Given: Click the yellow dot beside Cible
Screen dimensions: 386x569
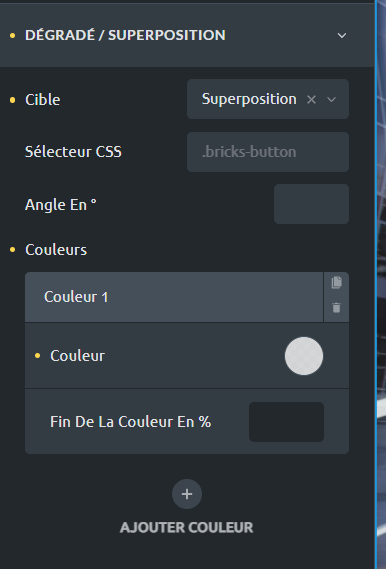Looking at the screenshot, I should [13, 100].
